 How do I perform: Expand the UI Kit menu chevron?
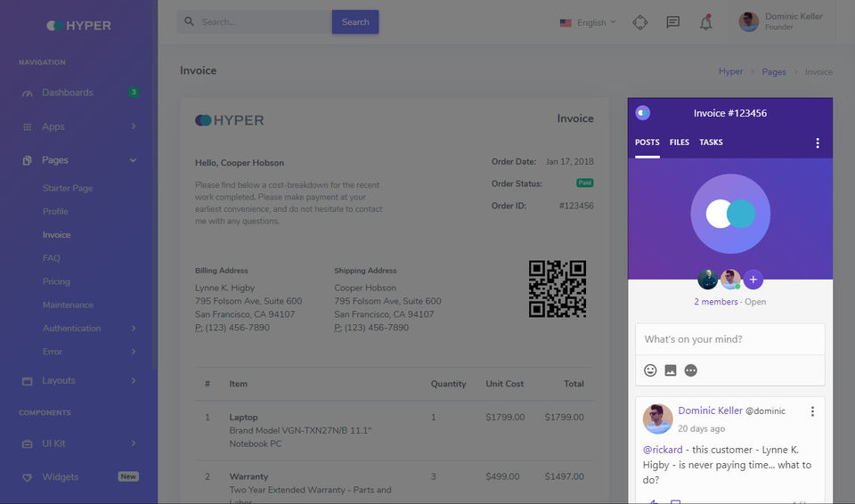(x=134, y=443)
